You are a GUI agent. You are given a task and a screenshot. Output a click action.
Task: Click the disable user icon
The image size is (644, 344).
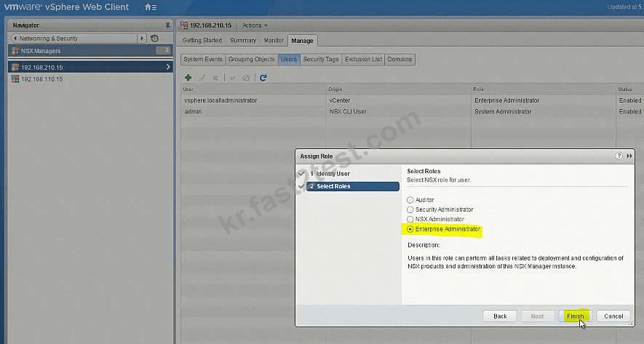click(x=246, y=78)
